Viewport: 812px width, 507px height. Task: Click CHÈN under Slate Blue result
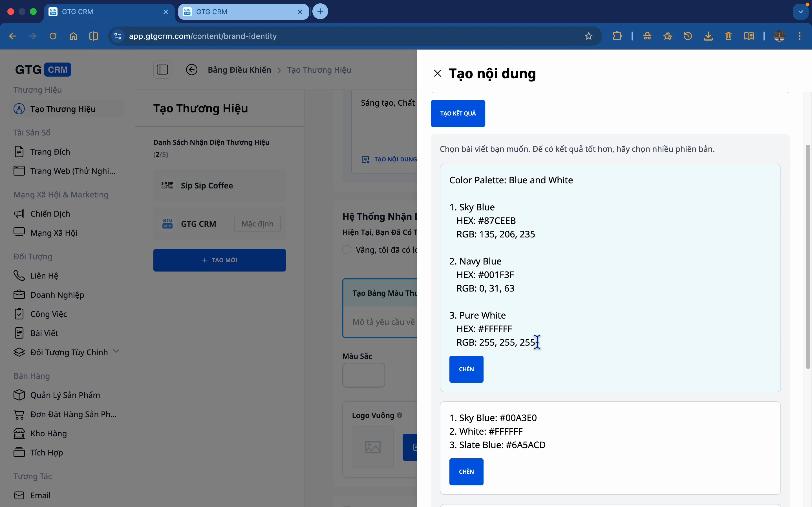(x=466, y=472)
